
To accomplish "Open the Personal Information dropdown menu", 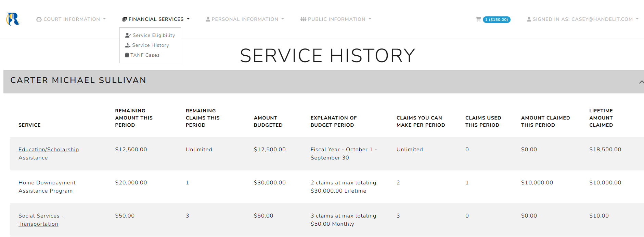I will [245, 19].
